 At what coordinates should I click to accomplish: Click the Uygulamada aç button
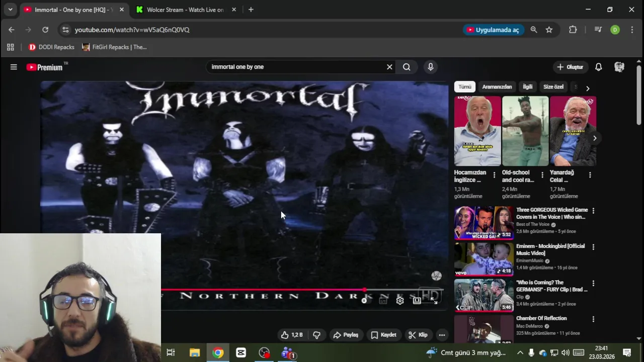(x=493, y=30)
